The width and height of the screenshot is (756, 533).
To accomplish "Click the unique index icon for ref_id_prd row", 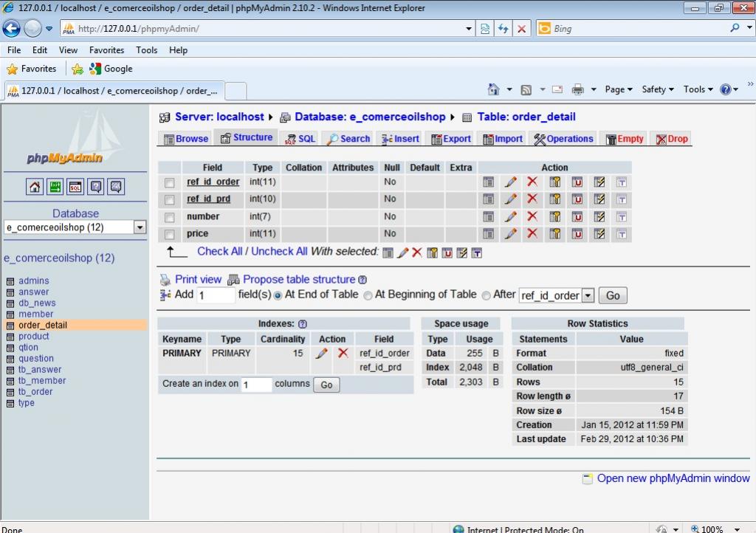I will coord(577,199).
